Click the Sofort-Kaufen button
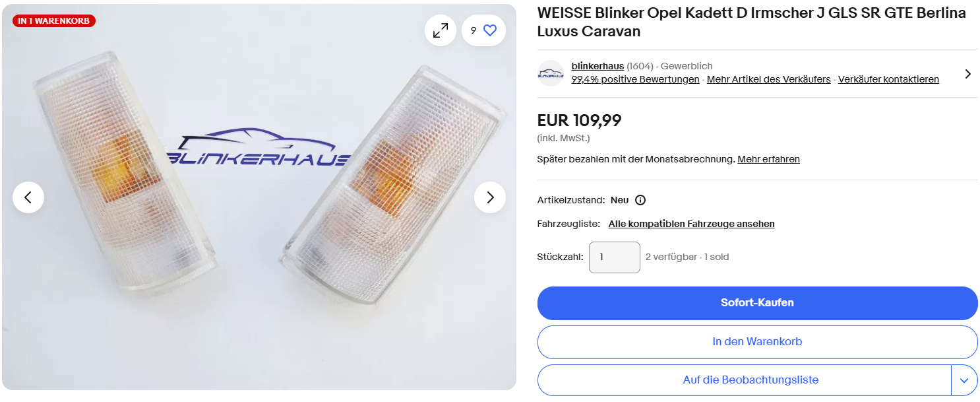980x402 pixels. click(x=757, y=303)
